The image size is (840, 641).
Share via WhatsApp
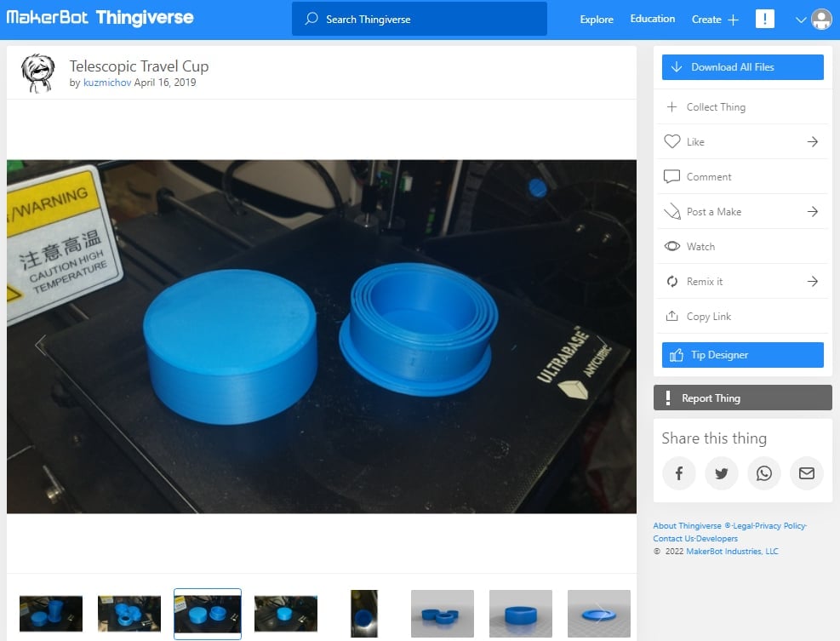(x=764, y=473)
